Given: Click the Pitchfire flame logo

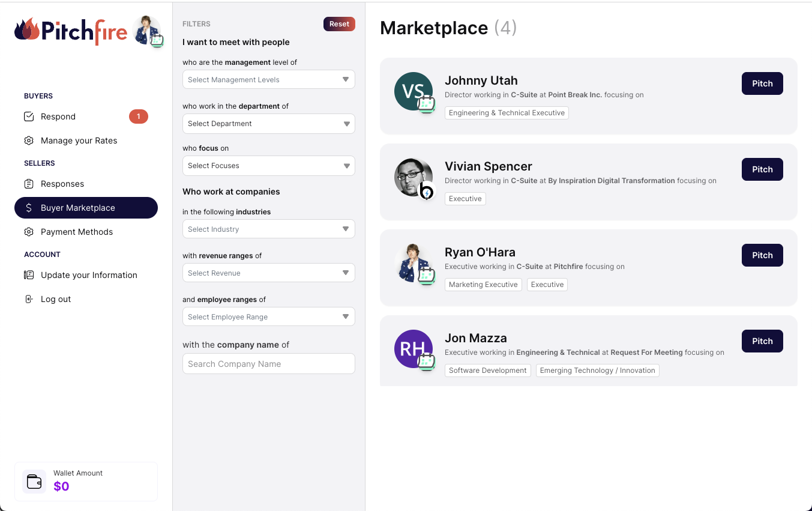Looking at the screenshot, I should (x=27, y=29).
